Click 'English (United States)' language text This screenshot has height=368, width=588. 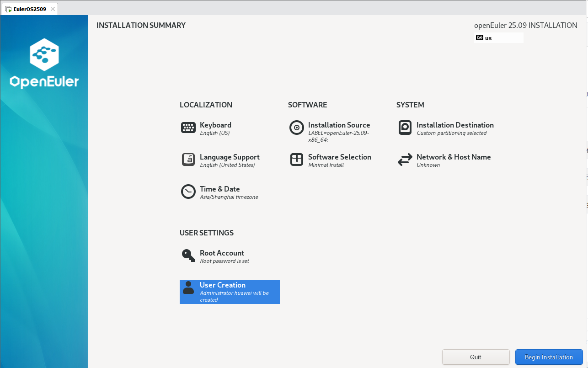227,165
